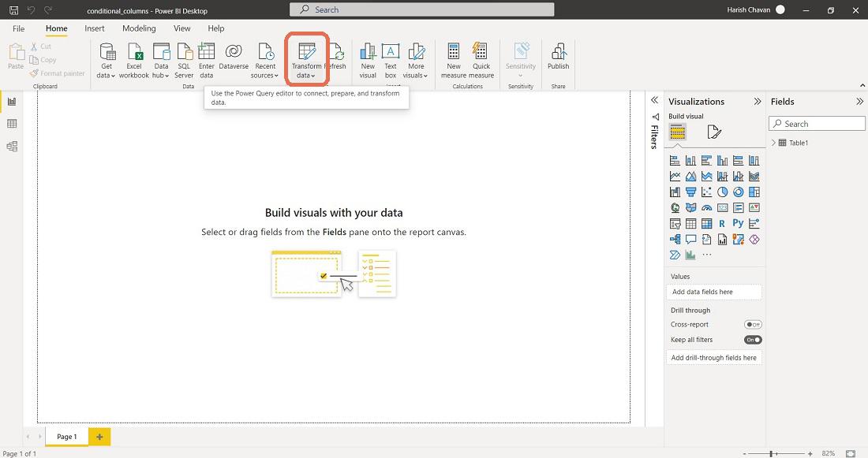
Task: Collapse the Visualizations pane
Action: tap(758, 101)
